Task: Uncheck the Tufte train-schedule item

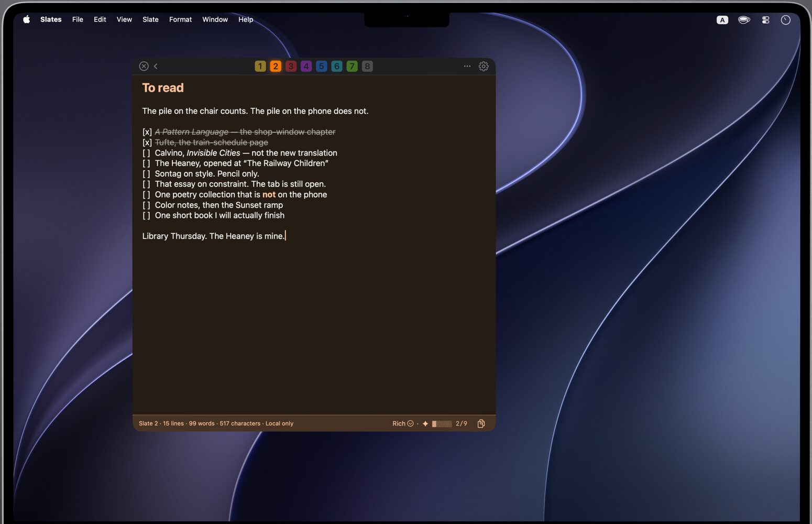Action: click(147, 143)
